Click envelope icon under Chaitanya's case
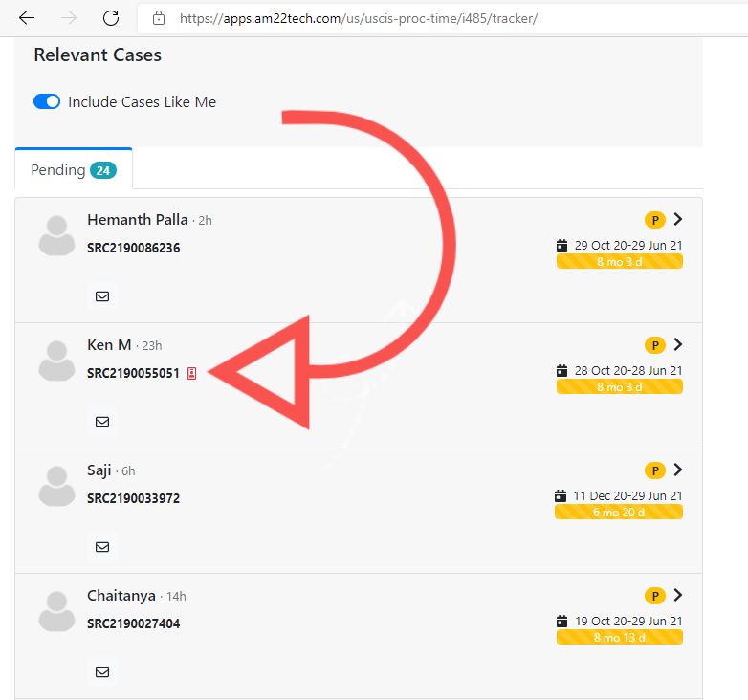The image size is (748, 700). [102, 672]
